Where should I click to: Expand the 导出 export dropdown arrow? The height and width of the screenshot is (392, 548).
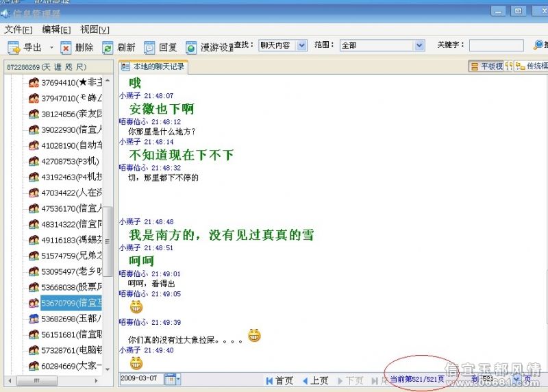(52, 47)
